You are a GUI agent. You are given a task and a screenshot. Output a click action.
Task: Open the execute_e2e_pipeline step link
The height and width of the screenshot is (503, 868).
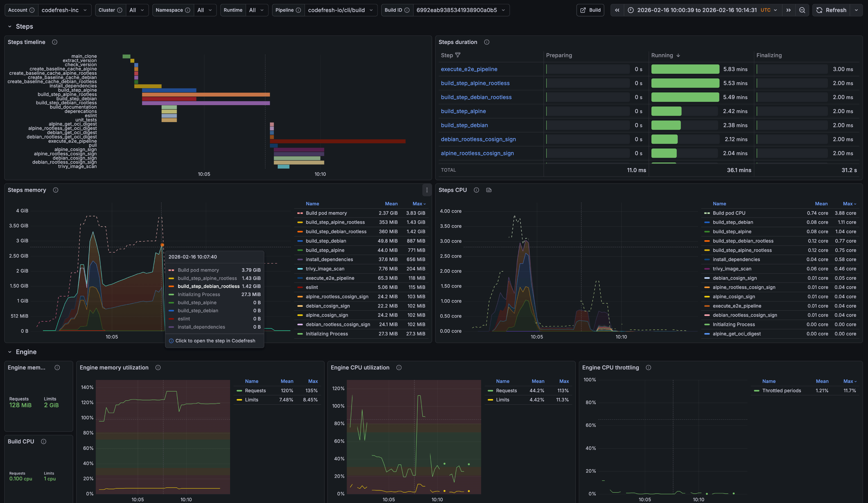469,69
